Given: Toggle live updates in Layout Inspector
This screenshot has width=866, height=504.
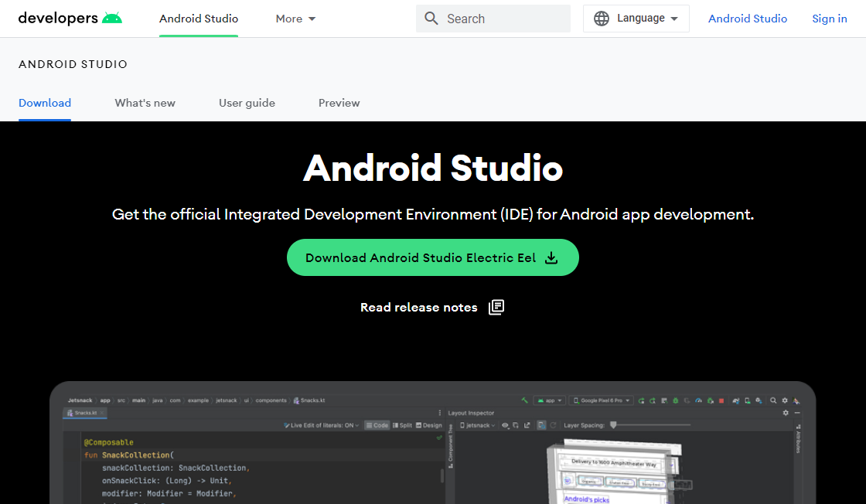Looking at the screenshot, I should click(541, 425).
